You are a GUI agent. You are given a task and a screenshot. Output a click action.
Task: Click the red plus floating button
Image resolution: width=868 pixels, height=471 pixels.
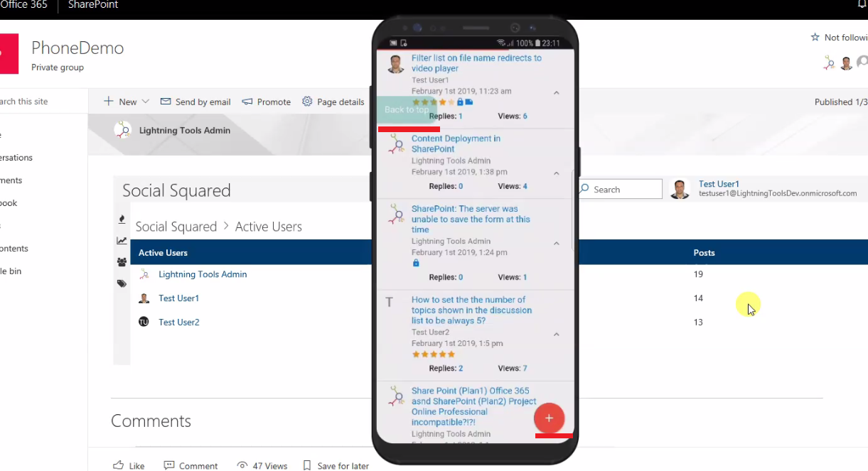[549, 418]
